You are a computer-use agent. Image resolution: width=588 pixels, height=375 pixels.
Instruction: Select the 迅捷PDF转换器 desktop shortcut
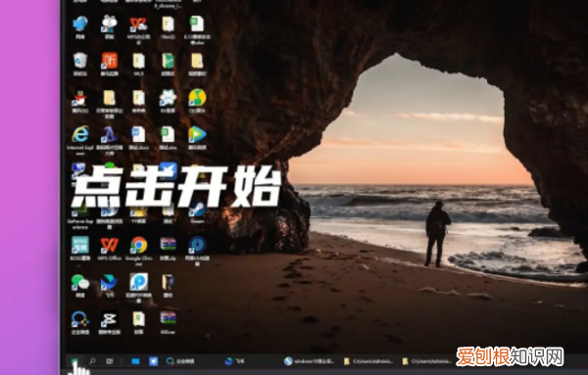coord(138,287)
